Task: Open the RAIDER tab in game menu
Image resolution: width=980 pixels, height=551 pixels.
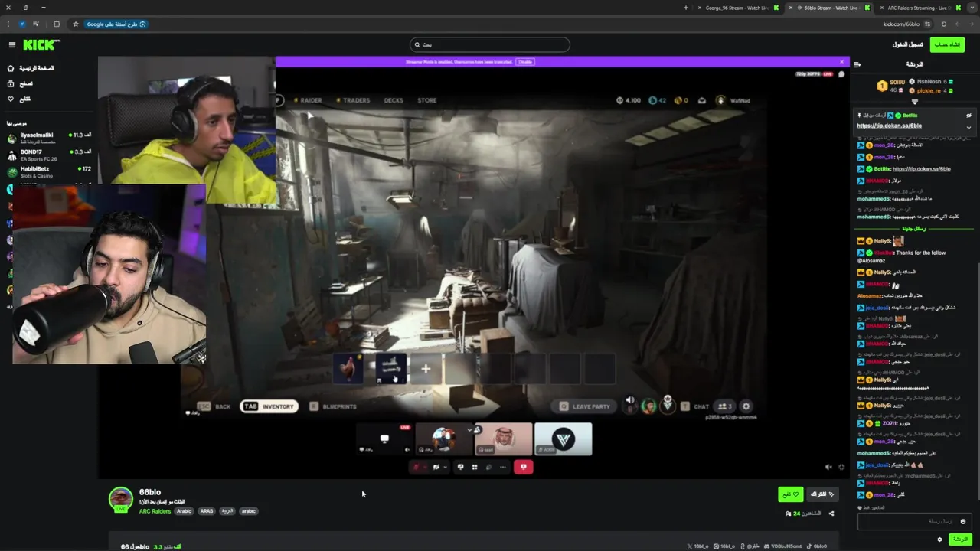Action: (311, 100)
